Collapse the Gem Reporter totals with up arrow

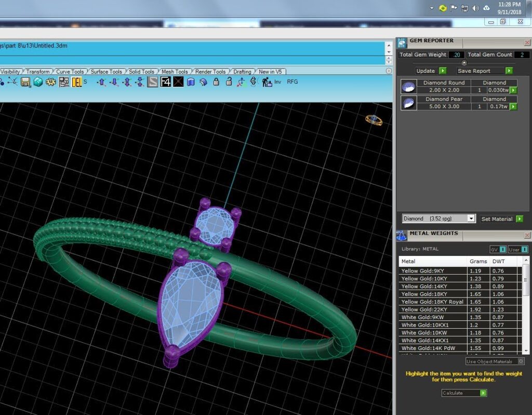coord(464,62)
